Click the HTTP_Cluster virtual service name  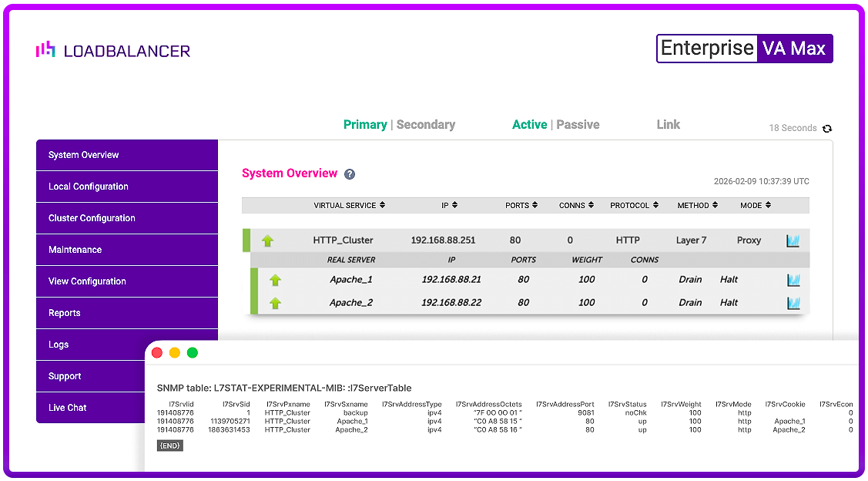[x=343, y=240]
